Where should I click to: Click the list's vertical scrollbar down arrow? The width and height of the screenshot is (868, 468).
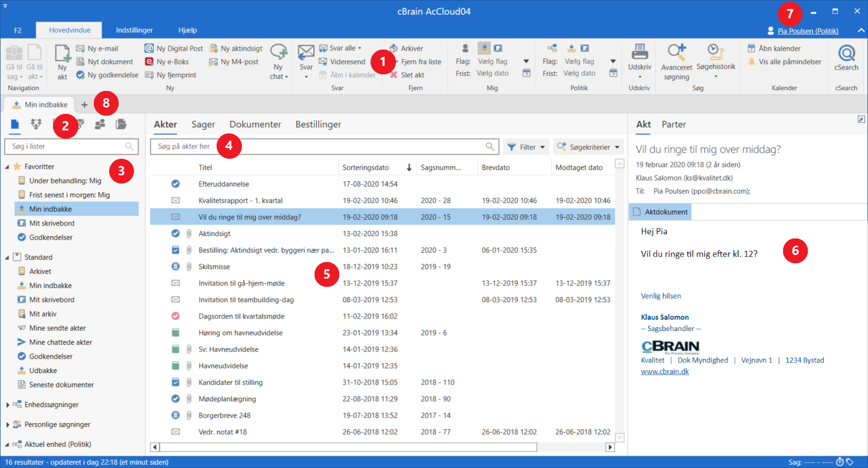pos(620,437)
